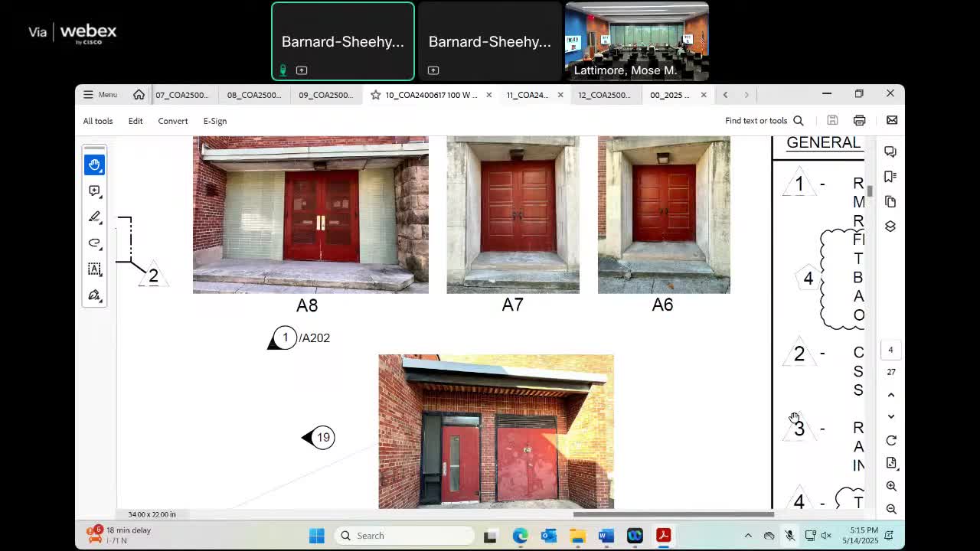The width and height of the screenshot is (980, 551).
Task: Go to the next page with the down chevron
Action: coord(890,417)
